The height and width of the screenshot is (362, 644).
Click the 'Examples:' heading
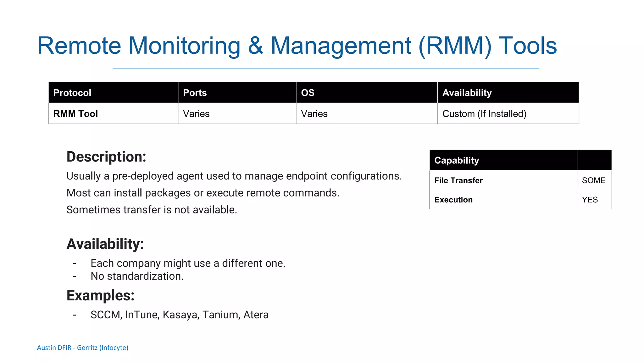coord(100,296)
